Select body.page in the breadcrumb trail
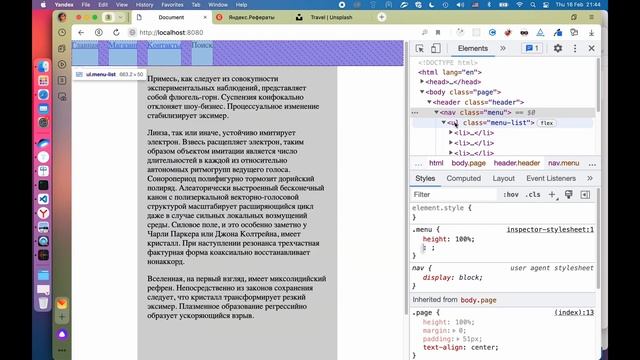 click(469, 163)
